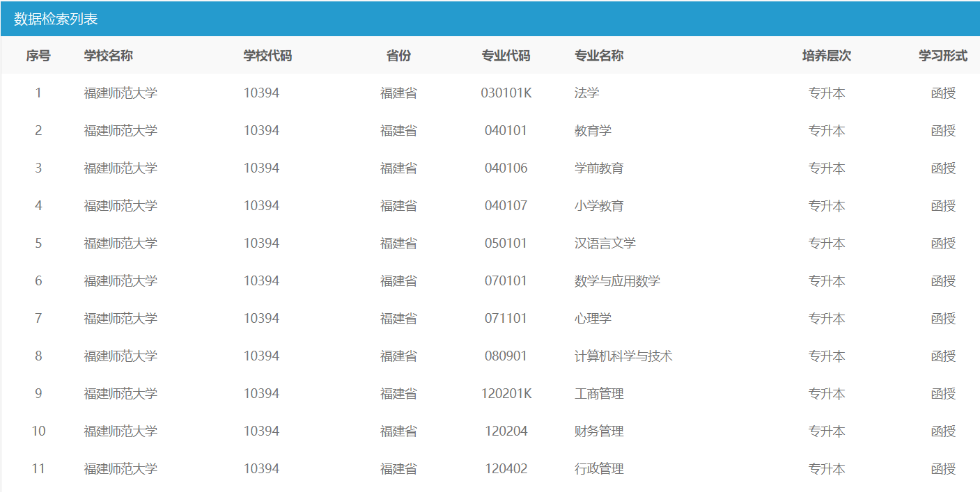The height and width of the screenshot is (492, 980).
Task: Select the 心理学 major name
Action: (593, 319)
